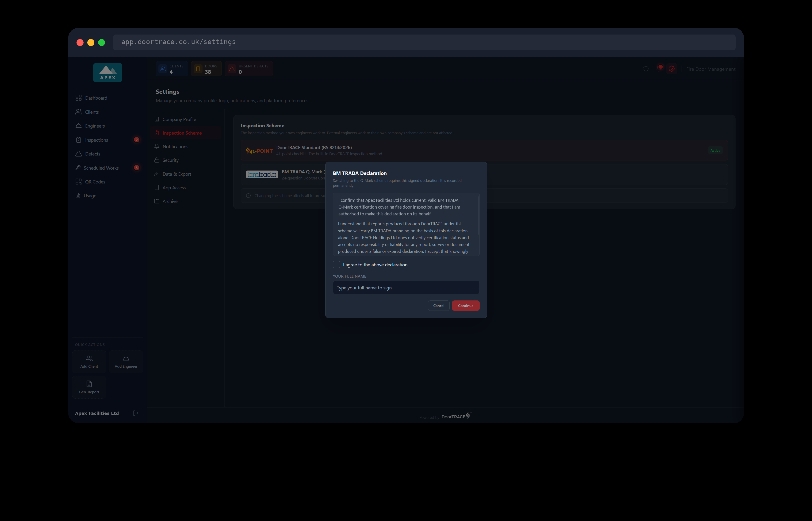Click the Scheduled Works wrench icon

pos(78,167)
